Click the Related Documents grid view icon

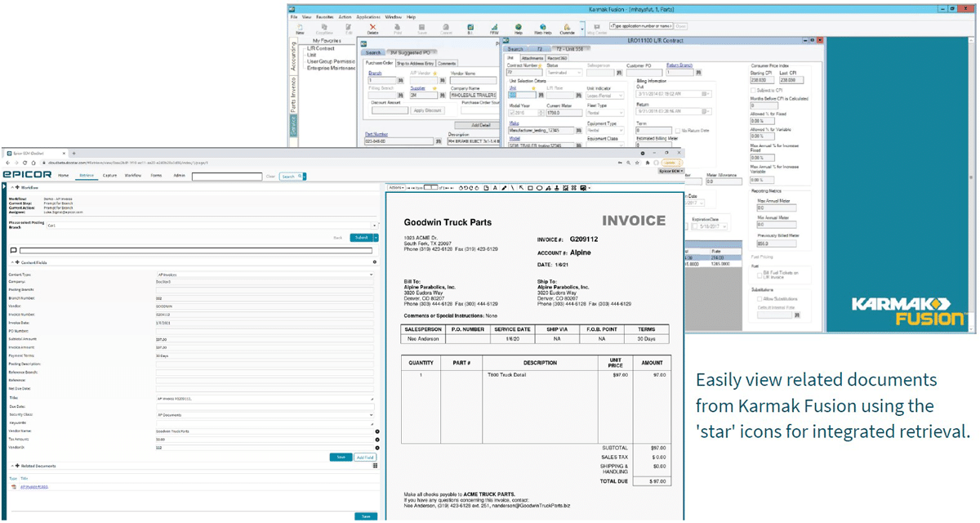click(375, 466)
